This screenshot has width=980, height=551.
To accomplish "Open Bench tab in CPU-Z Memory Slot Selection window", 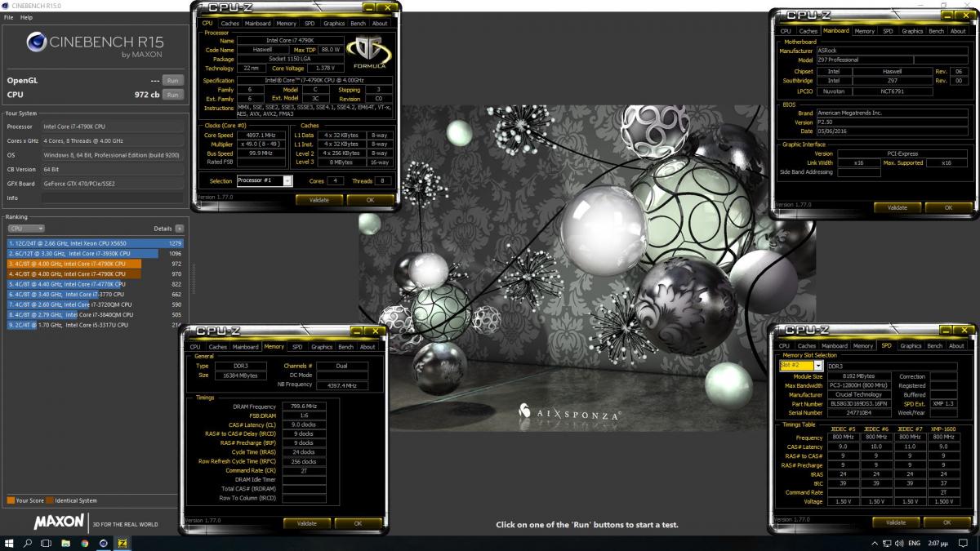I will [935, 346].
